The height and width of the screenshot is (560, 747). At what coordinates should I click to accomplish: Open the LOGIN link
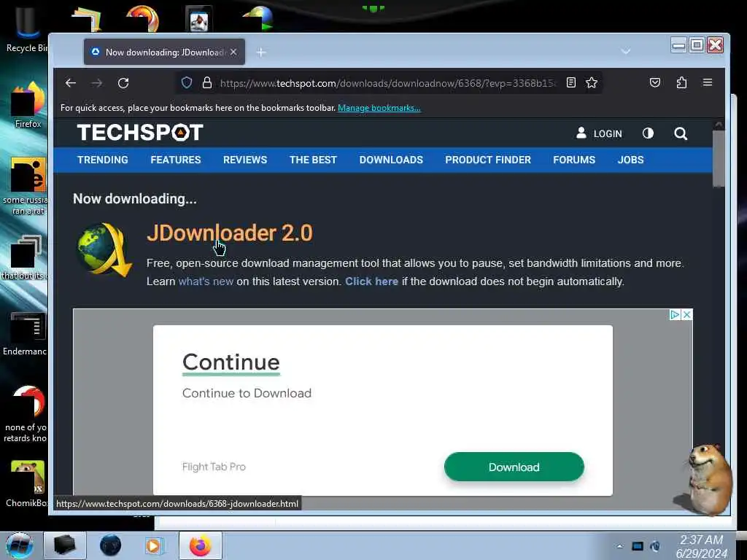point(599,133)
